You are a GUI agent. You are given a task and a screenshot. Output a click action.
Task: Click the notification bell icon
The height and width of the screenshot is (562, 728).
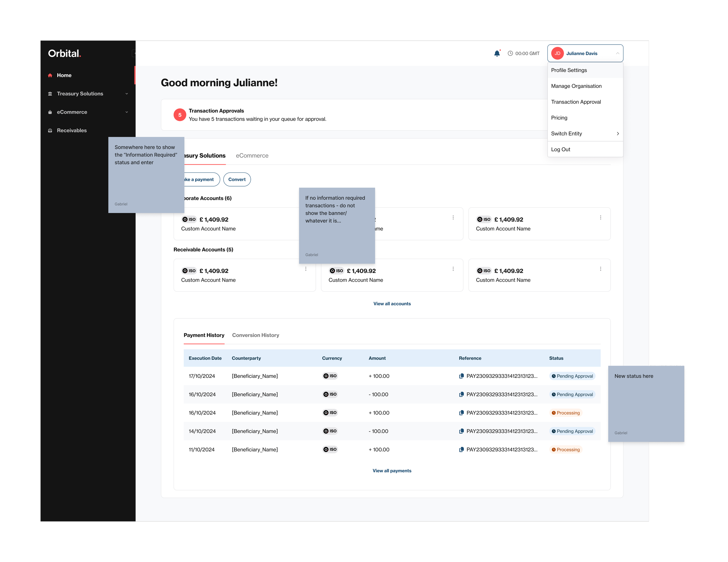click(497, 53)
